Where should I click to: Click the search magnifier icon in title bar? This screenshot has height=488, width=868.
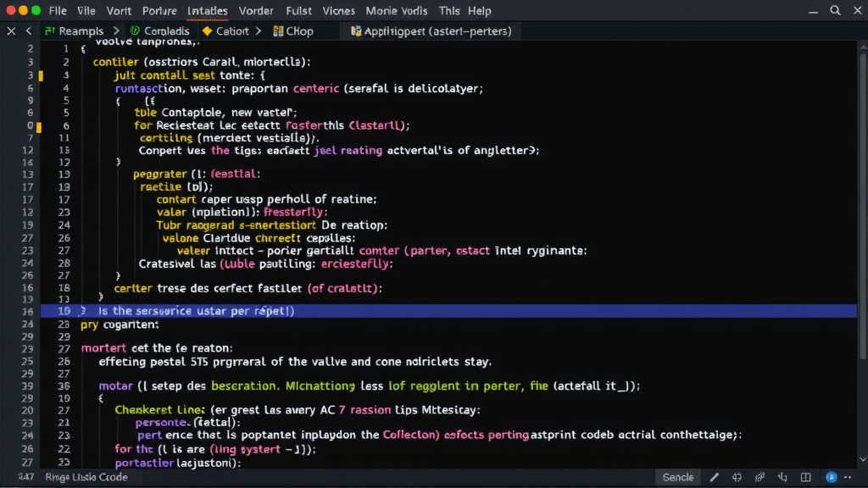(x=835, y=11)
